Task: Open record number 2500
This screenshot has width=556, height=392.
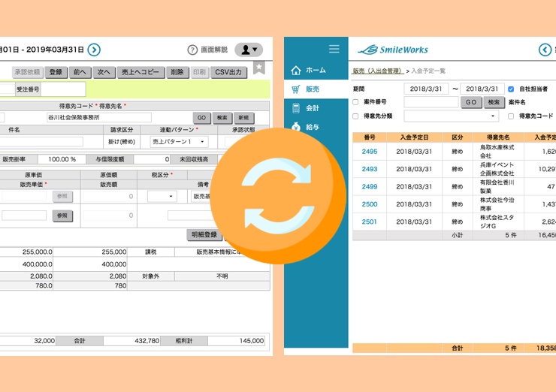Action: 370,204
